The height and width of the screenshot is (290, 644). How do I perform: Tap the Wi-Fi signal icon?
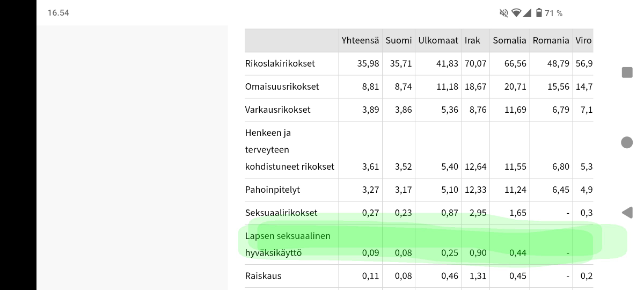tap(517, 13)
